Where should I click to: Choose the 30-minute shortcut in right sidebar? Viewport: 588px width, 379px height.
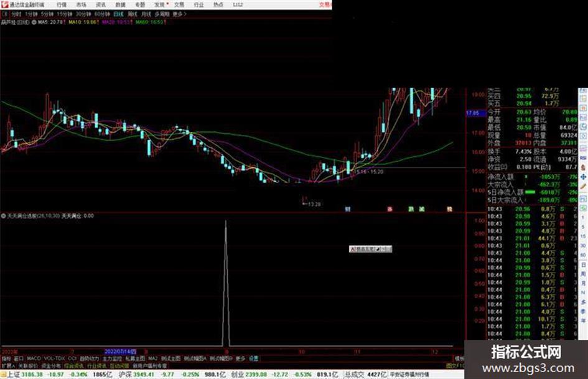click(583, 246)
